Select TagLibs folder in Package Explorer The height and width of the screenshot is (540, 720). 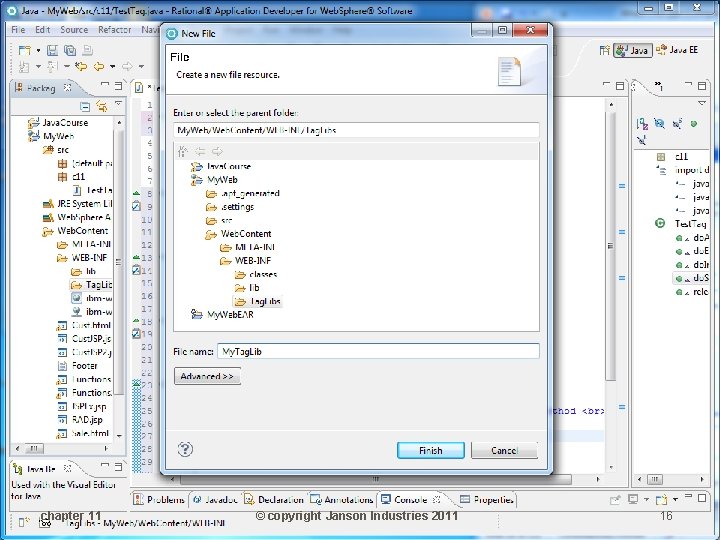coord(92,285)
